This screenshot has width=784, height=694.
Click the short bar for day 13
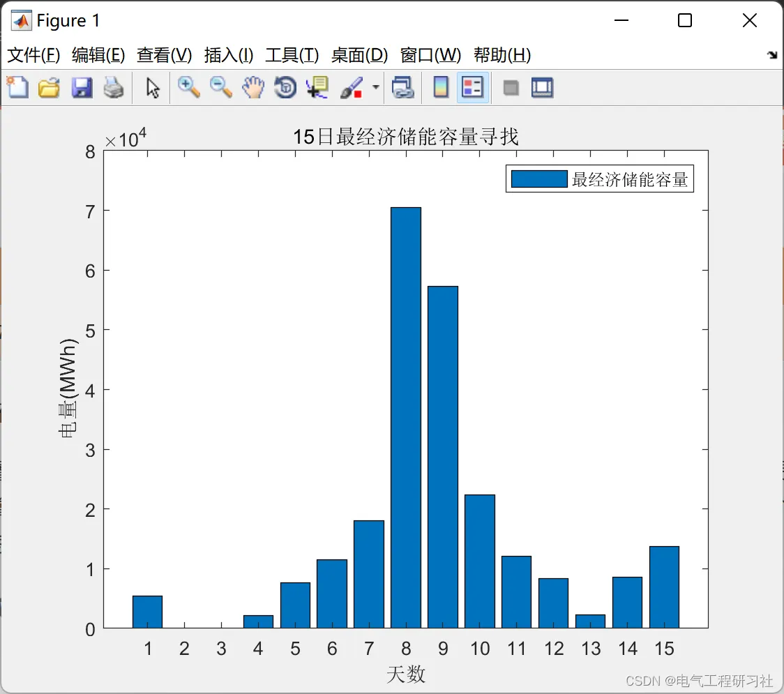point(591,621)
